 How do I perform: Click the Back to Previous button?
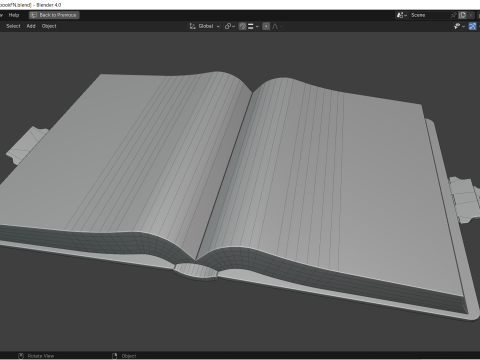tap(54, 15)
